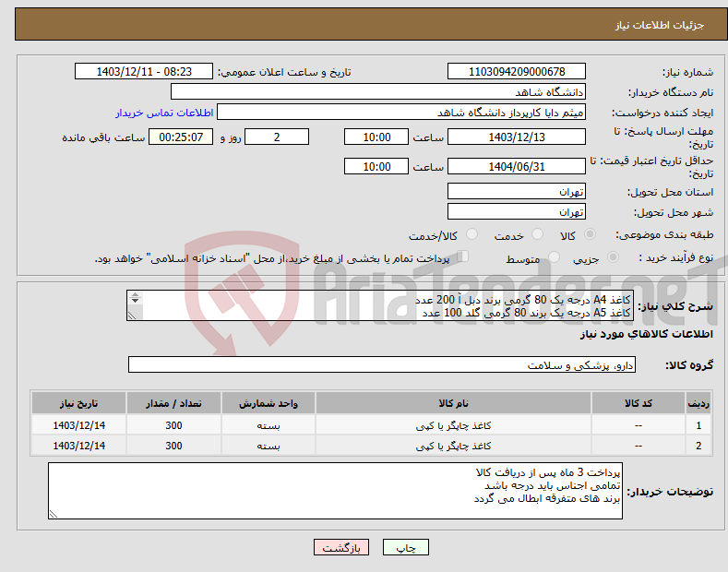
Task: Click the scroll up arrow in description box
Action: (x=135, y=295)
